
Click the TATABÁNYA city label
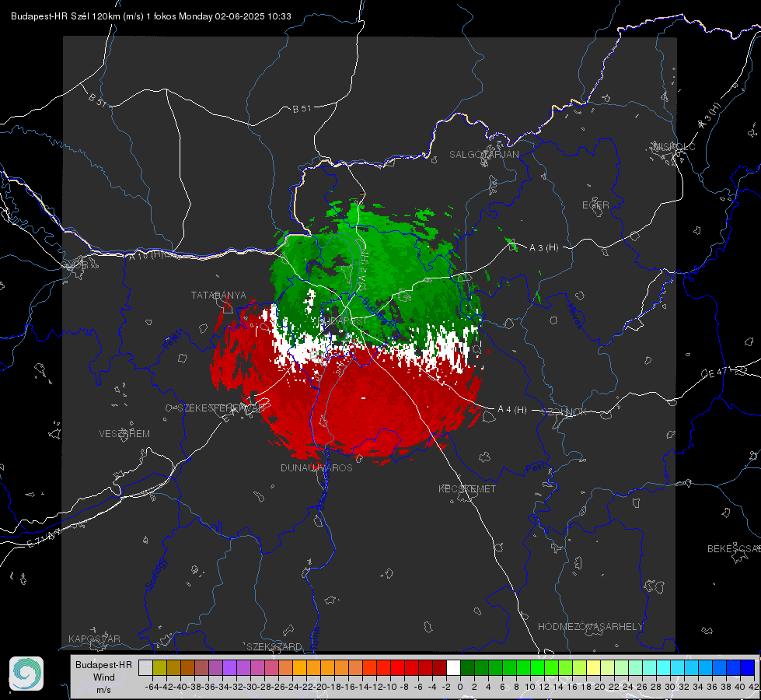pos(218,296)
